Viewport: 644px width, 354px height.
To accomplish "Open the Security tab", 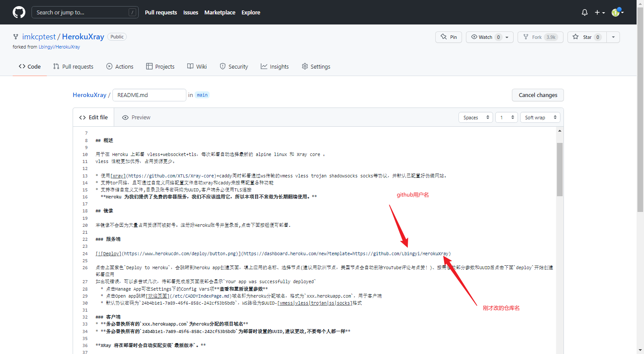I will [234, 66].
